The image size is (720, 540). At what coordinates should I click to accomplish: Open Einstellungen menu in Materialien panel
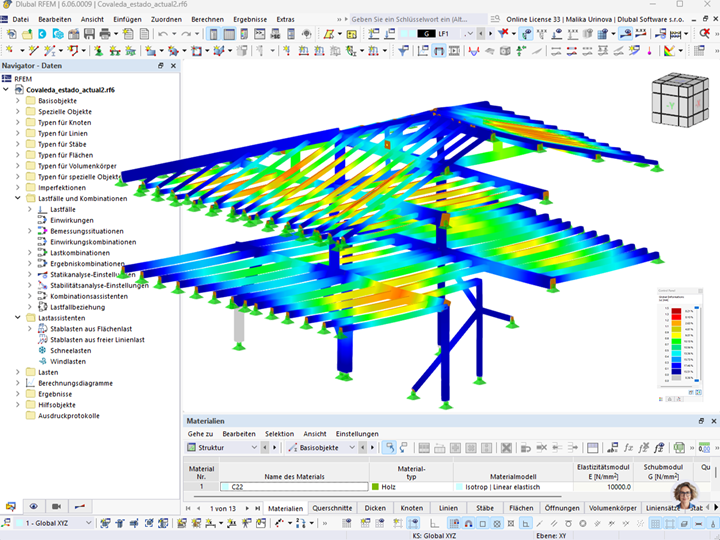pyautogui.click(x=357, y=434)
